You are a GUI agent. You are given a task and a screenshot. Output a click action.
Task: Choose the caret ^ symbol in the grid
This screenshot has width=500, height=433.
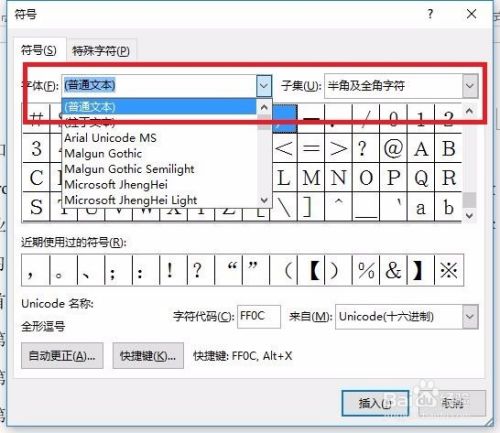tap(338, 206)
